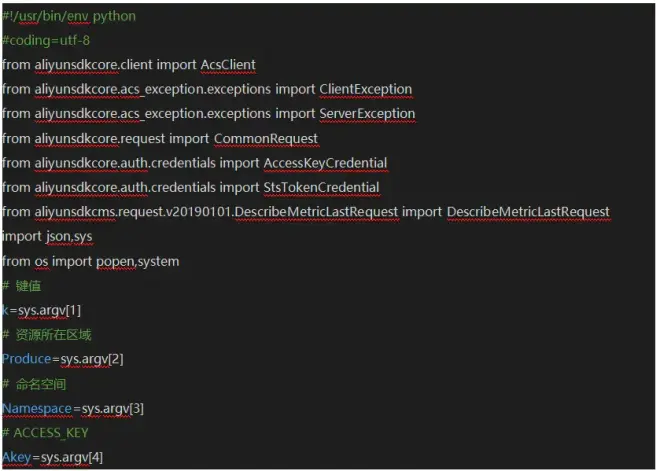The height and width of the screenshot is (471, 660).
Task: Click the '# 资源所在区域' comment
Action: [46, 335]
